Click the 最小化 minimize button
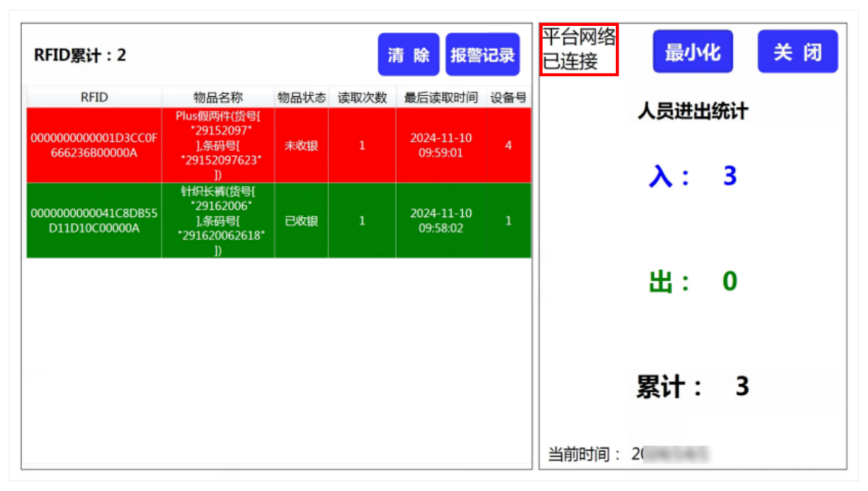 [693, 51]
